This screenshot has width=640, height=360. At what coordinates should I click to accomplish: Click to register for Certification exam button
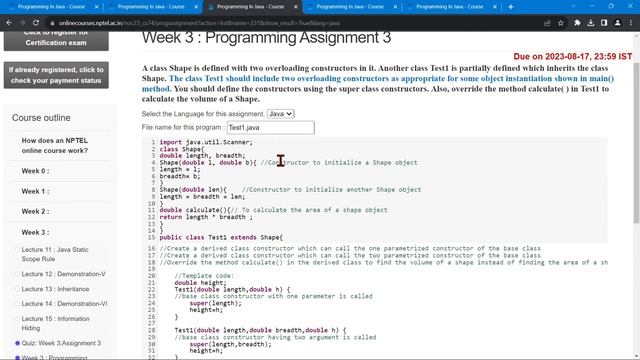(x=56, y=40)
